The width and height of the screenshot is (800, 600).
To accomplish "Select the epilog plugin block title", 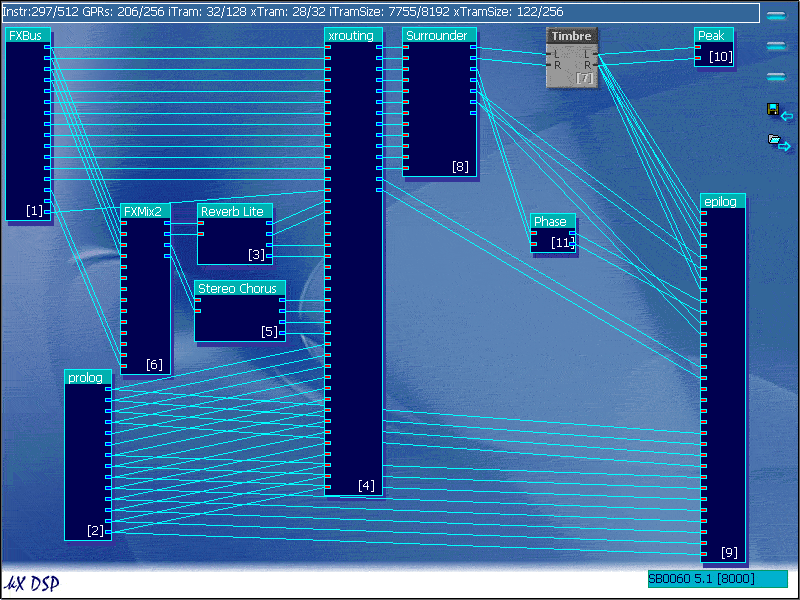I will (723, 201).
